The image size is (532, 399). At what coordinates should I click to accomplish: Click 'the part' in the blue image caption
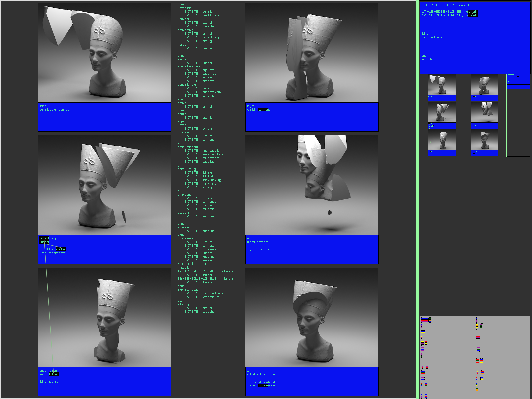tap(49, 382)
